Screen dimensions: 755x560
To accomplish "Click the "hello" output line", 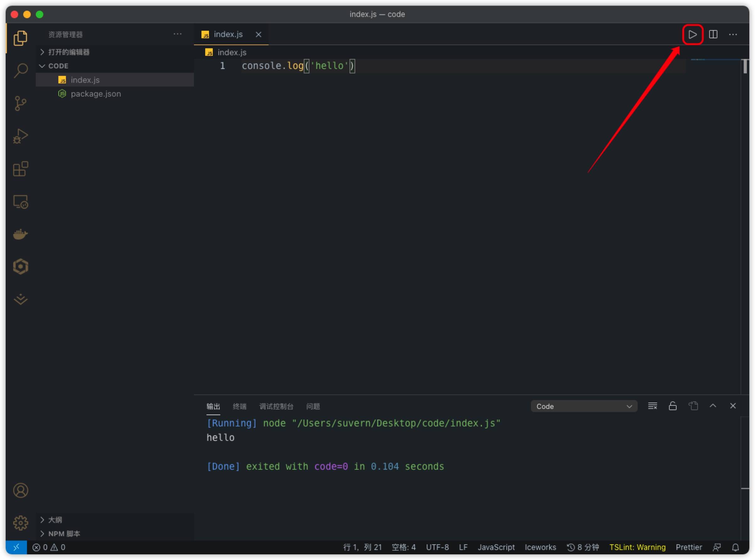I will tap(221, 438).
